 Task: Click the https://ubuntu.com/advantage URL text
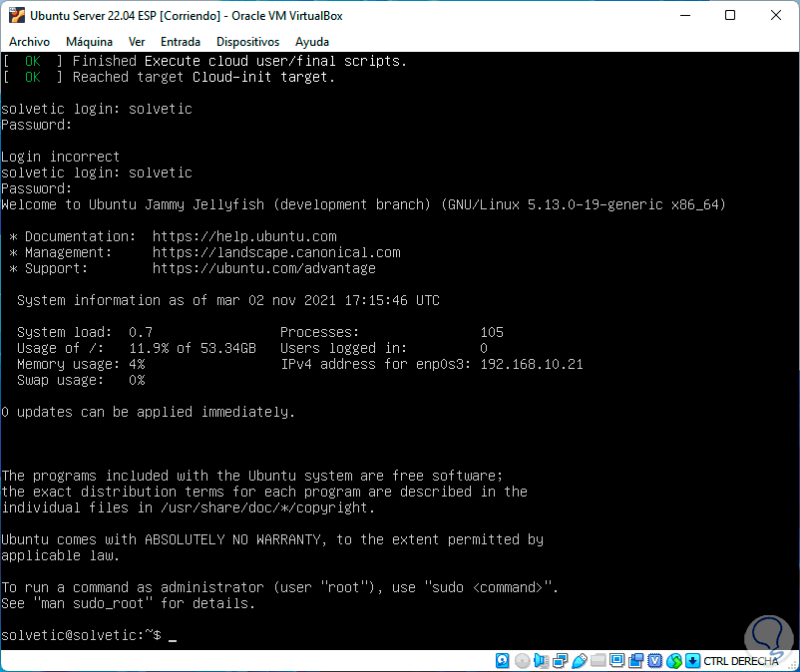[x=264, y=268]
